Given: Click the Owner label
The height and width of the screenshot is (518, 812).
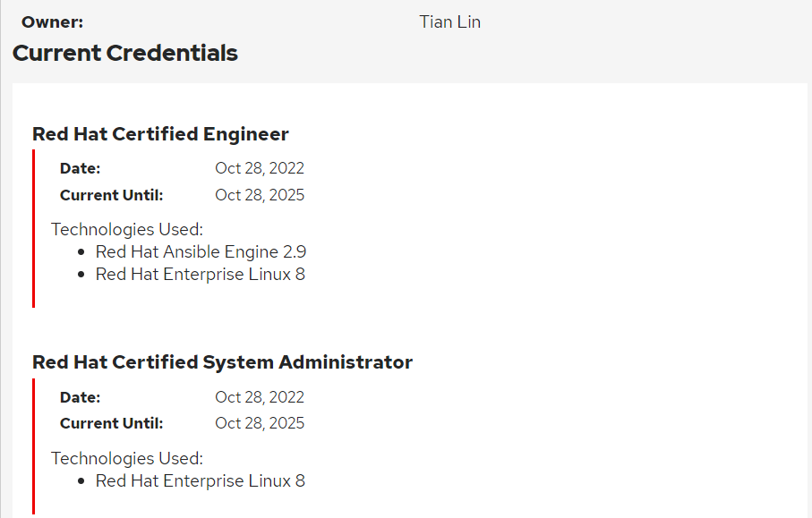Looking at the screenshot, I should 52,22.
